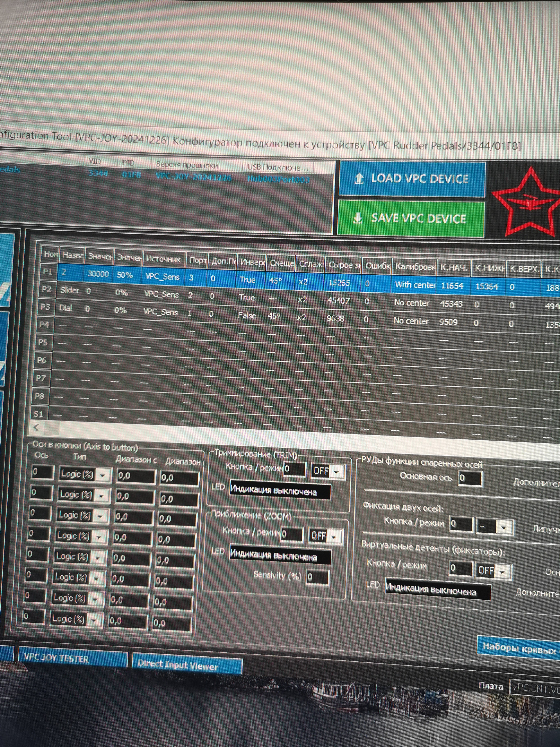Open the two-axis fixation mode dropdown

[x=495, y=527]
